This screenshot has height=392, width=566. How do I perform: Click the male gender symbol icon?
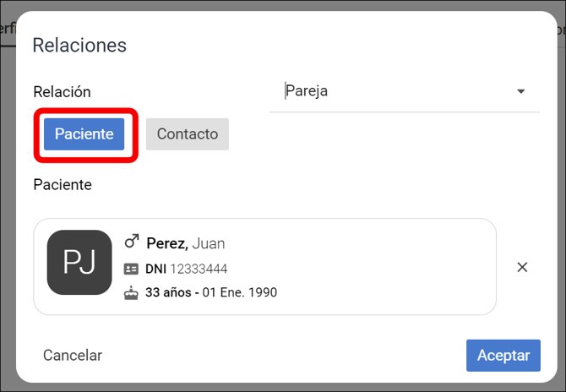131,243
